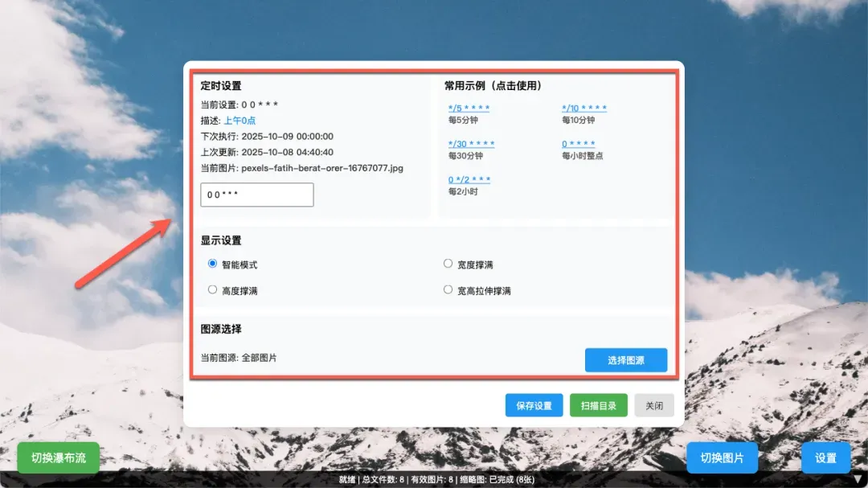This screenshot has height=488, width=868.
Task: Dismiss the dialog with 关闭
Action: (x=653, y=405)
